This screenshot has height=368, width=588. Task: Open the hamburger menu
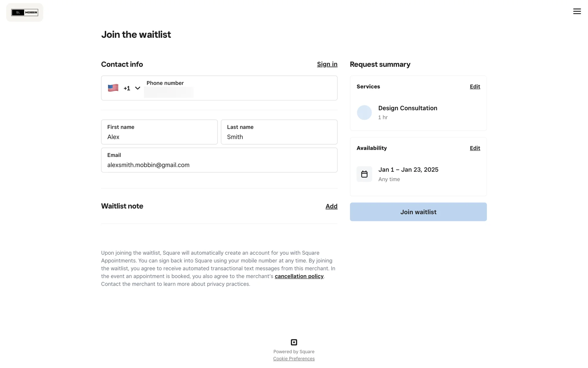(577, 11)
